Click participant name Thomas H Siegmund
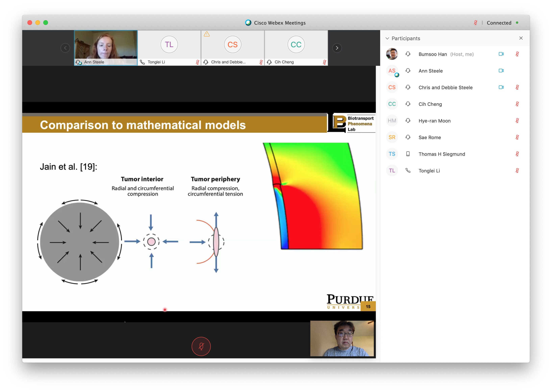 441,154
